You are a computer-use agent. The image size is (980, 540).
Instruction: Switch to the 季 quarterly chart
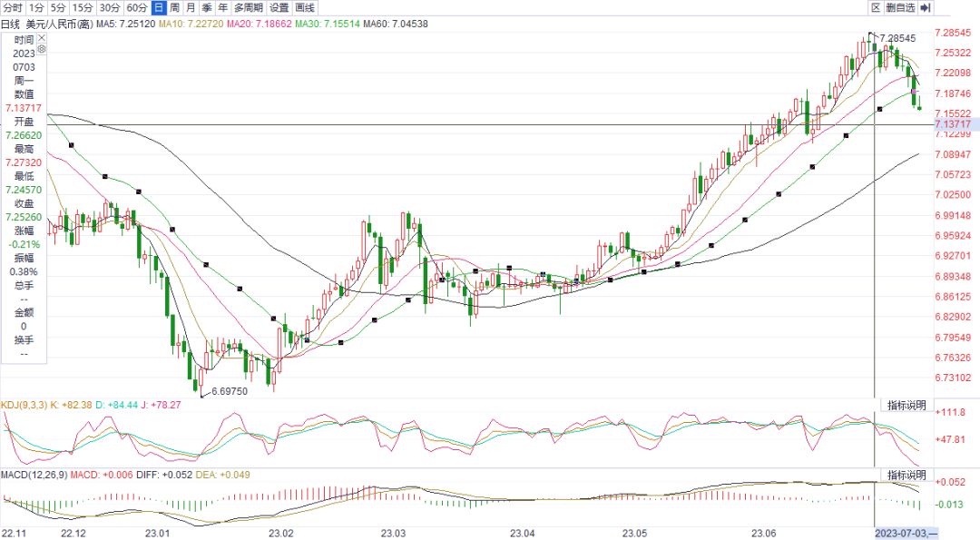point(207,7)
